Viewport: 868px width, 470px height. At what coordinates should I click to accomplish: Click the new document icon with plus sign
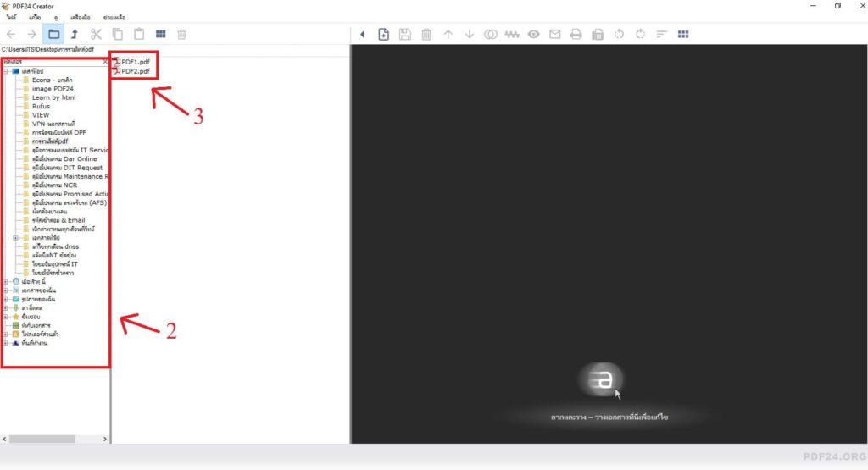coord(384,35)
